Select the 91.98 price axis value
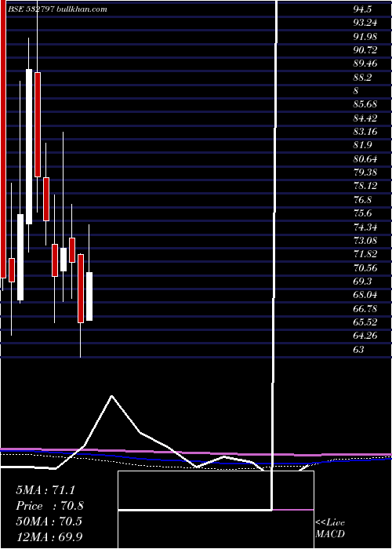This screenshot has width=392, height=549. 365,36
